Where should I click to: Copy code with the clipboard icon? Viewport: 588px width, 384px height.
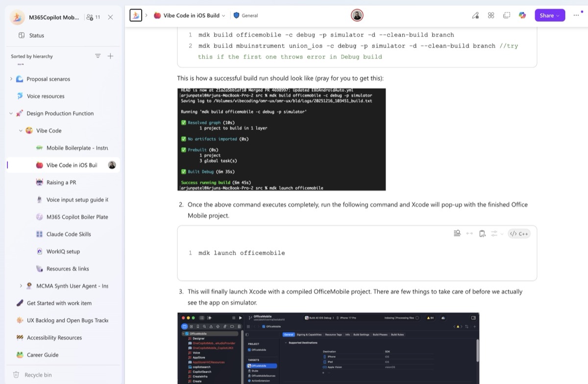tap(482, 233)
